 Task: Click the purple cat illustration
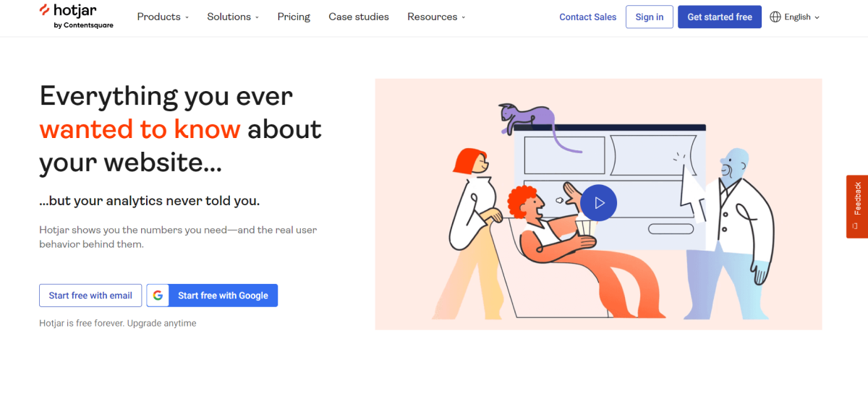pos(527,118)
